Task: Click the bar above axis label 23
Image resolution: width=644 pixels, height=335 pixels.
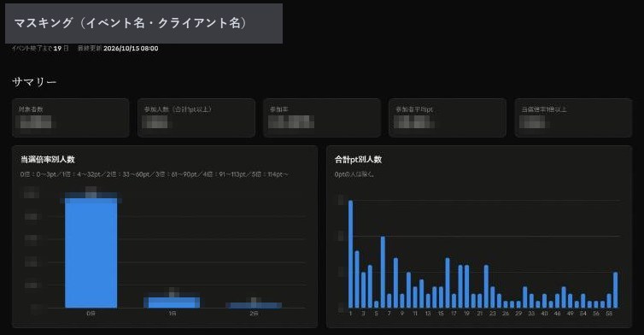Action: point(493,297)
